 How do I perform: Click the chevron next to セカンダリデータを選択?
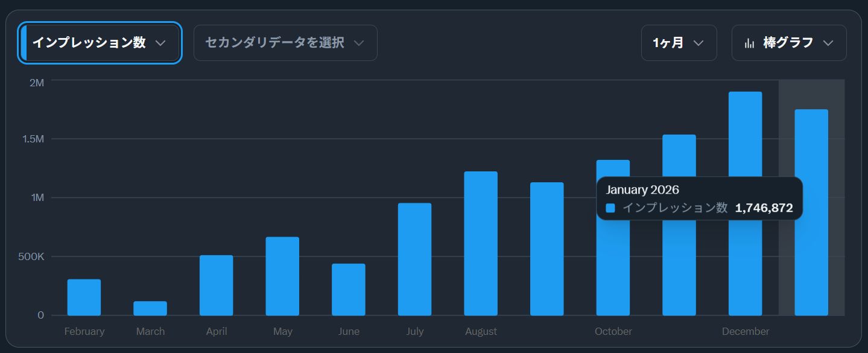(x=359, y=43)
